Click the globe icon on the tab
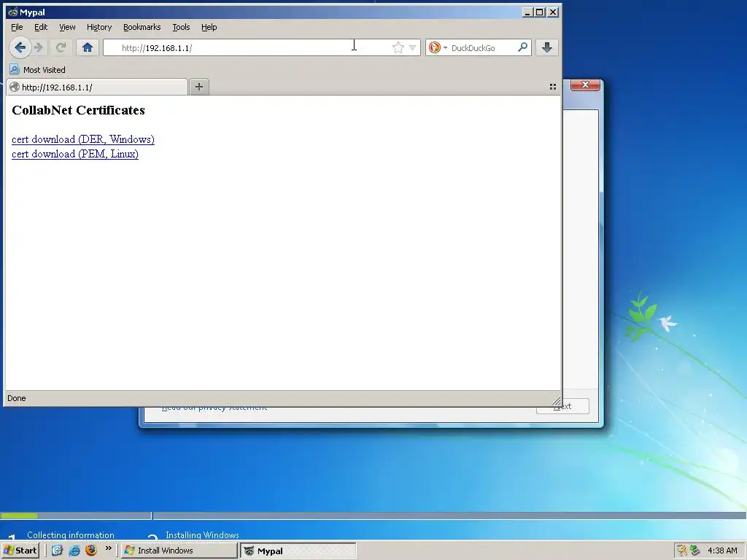 (15, 87)
